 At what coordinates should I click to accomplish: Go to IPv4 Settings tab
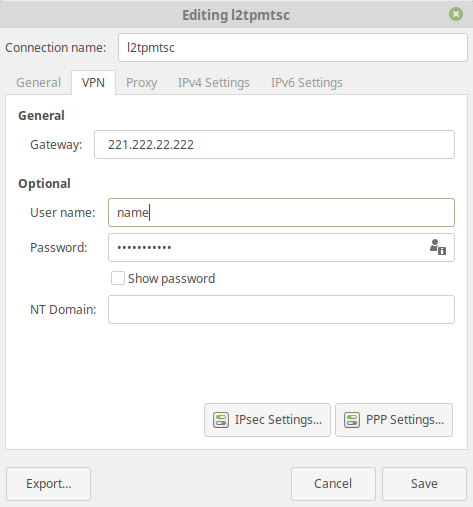click(214, 83)
